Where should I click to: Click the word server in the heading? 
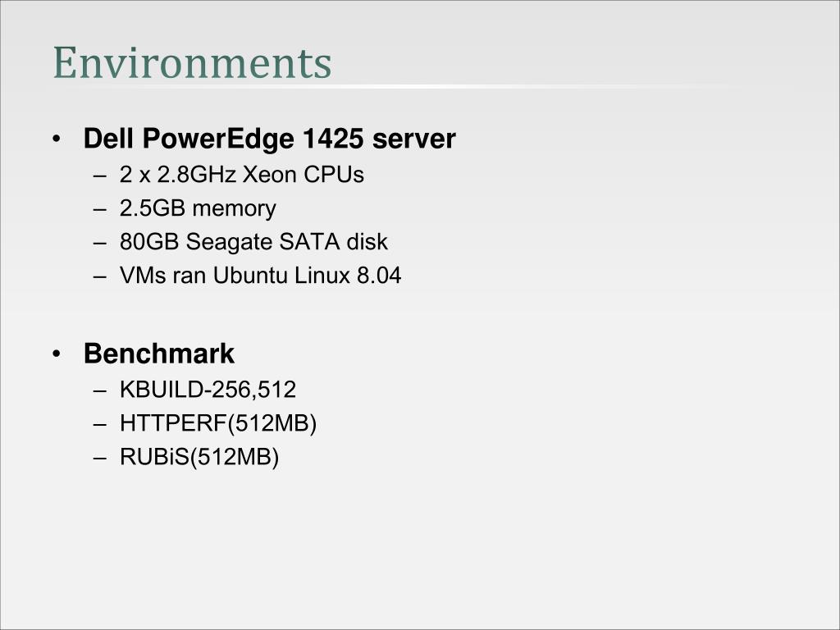[414, 139]
